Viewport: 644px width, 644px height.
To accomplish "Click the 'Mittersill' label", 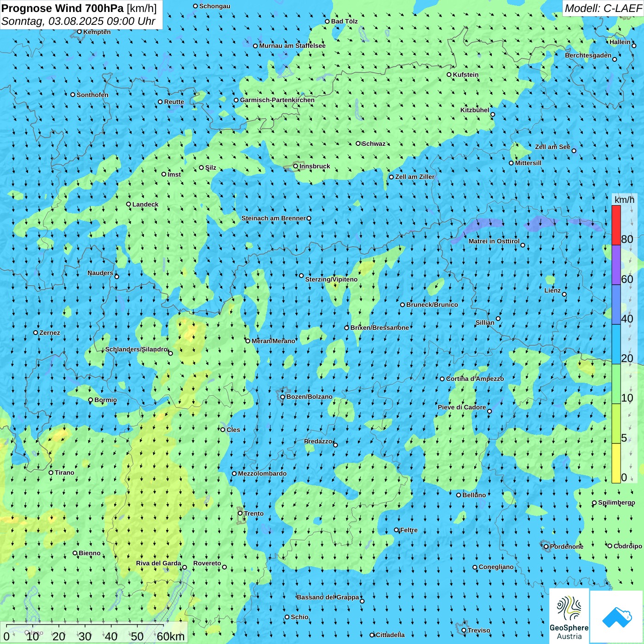I will (x=528, y=163).
